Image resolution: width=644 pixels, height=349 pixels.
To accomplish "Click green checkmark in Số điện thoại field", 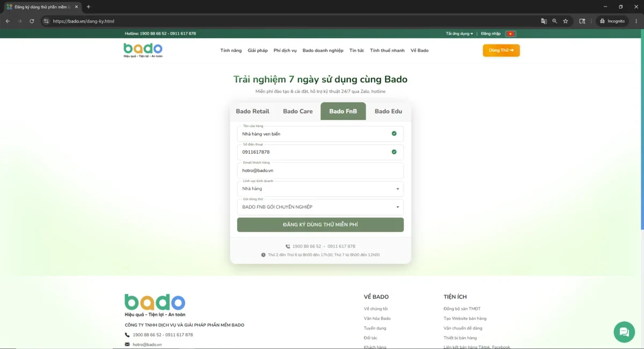I will (x=394, y=152).
